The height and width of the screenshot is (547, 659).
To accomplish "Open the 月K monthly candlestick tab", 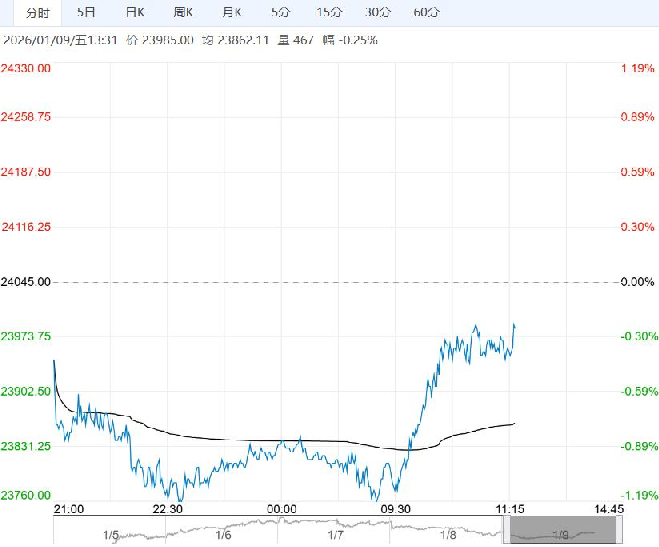I will click(231, 13).
